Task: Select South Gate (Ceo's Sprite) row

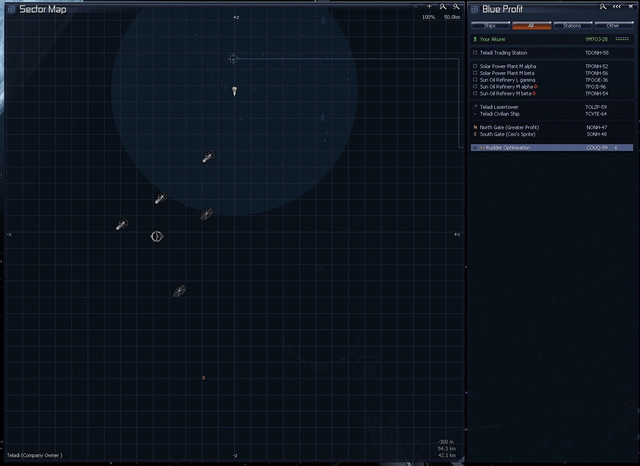Action: point(552,134)
